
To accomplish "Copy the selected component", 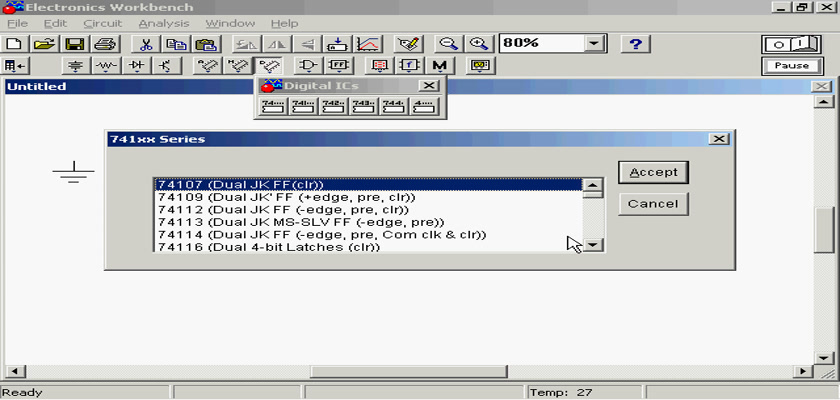I will [175, 43].
